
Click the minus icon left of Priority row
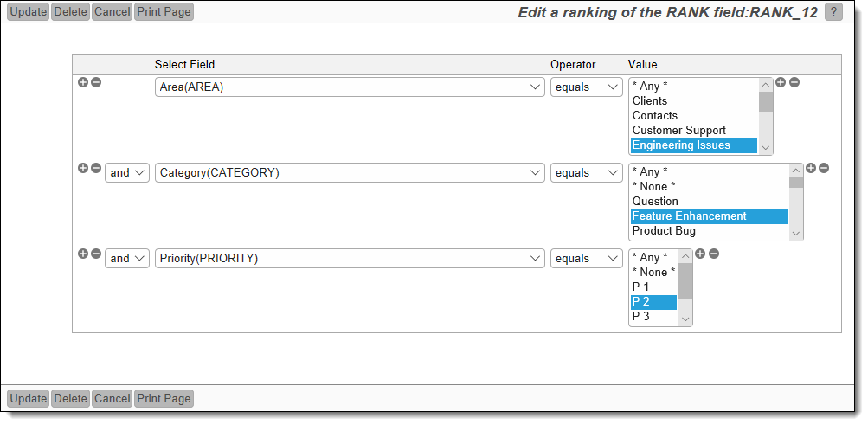coord(96,254)
